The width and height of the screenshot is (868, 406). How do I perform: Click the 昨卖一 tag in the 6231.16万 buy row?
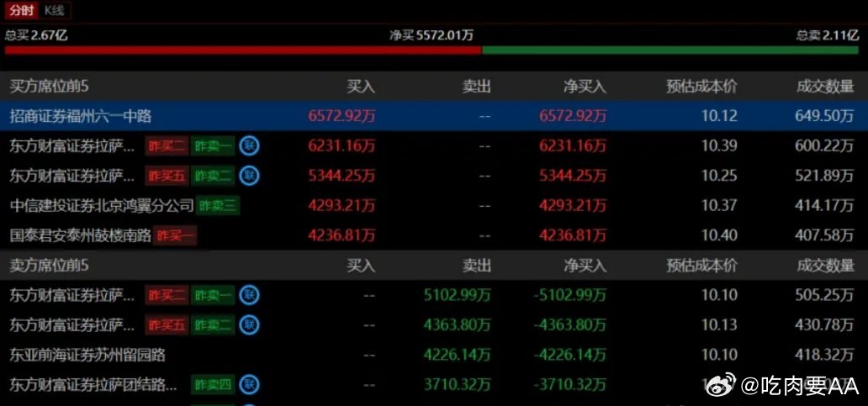[x=213, y=146]
